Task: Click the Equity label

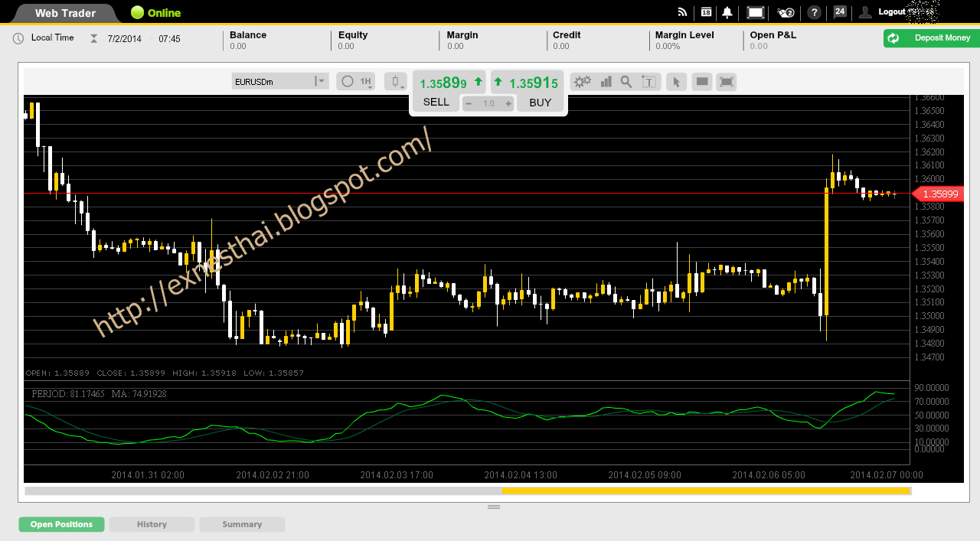Action: click(x=353, y=35)
